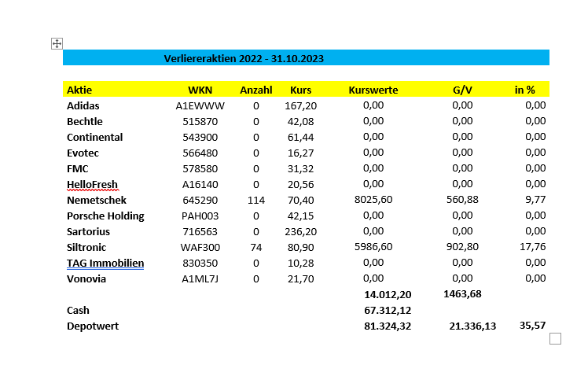Click the Kurs value '10,28'
This screenshot has width=588, height=376.
pos(301,264)
